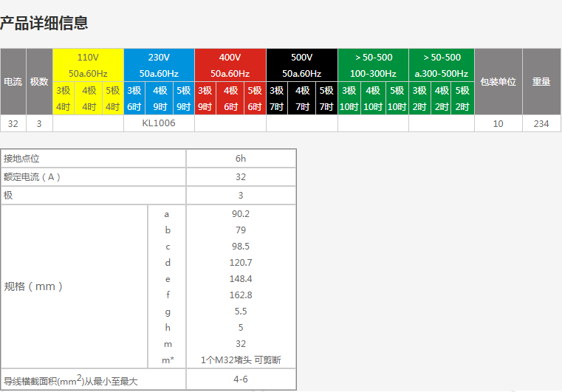Click the yellow 110V header cell
The image size is (562, 392).
click(x=88, y=65)
